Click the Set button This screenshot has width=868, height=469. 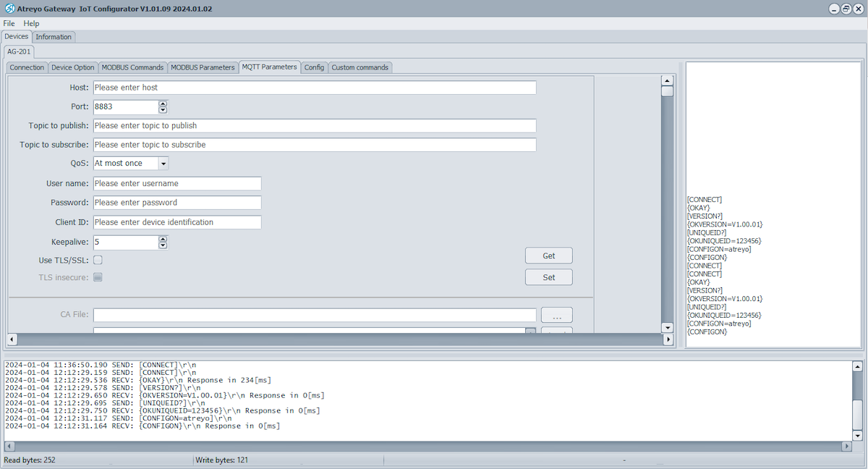click(x=549, y=277)
